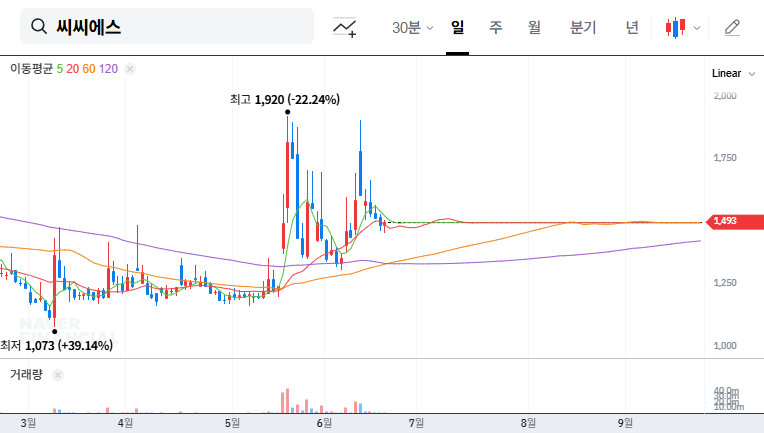The image size is (764, 433).
Task: Remove the moving average indicator
Action: click(130, 69)
